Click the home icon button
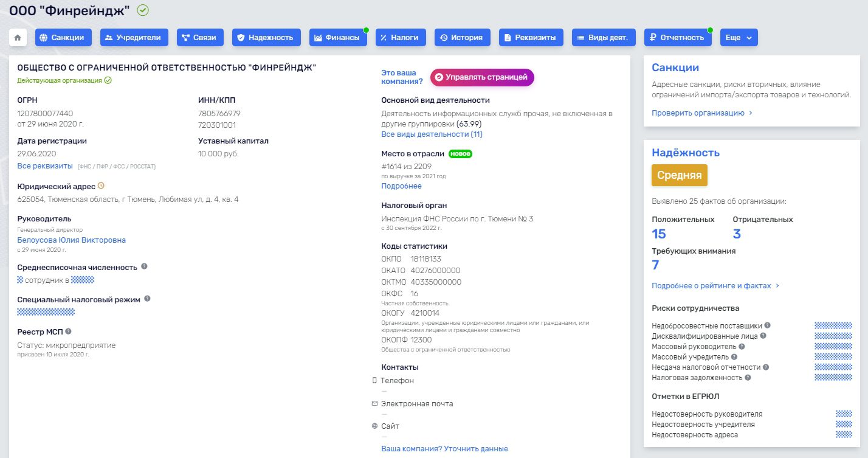Screen dimensions: 868x458 coord(18,38)
